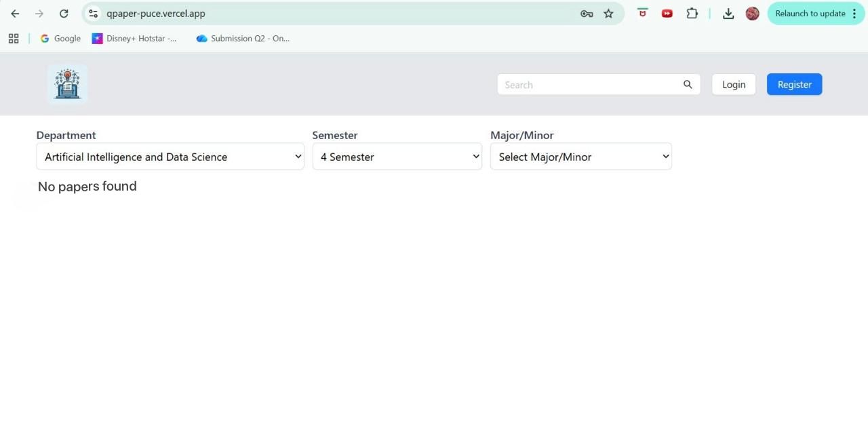Focus the Search input field
Viewport: 868px width, 426px height.
[589, 84]
